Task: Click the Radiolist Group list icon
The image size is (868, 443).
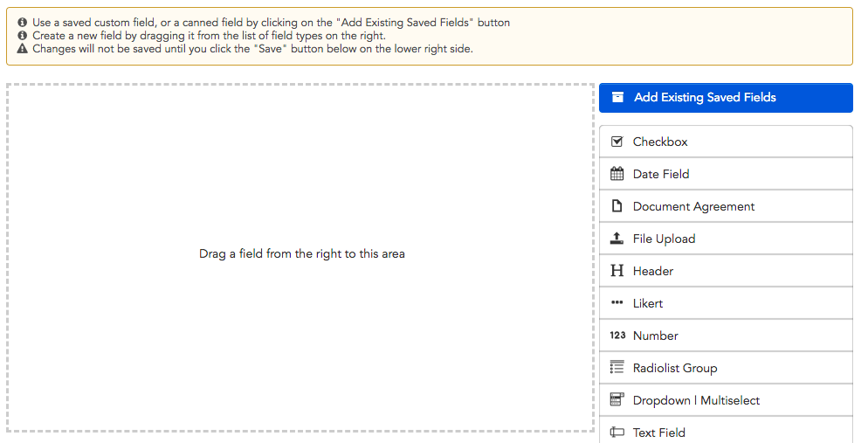Action: point(617,367)
